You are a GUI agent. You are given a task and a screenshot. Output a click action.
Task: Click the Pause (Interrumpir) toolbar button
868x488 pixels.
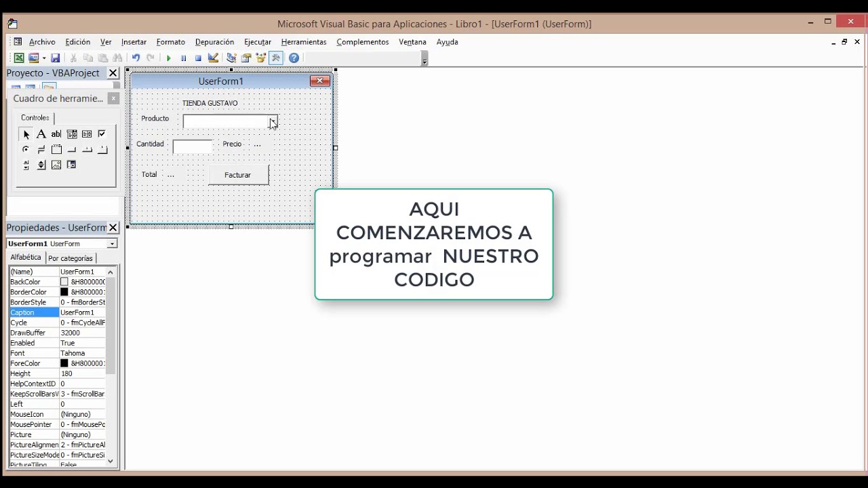pyautogui.click(x=183, y=58)
